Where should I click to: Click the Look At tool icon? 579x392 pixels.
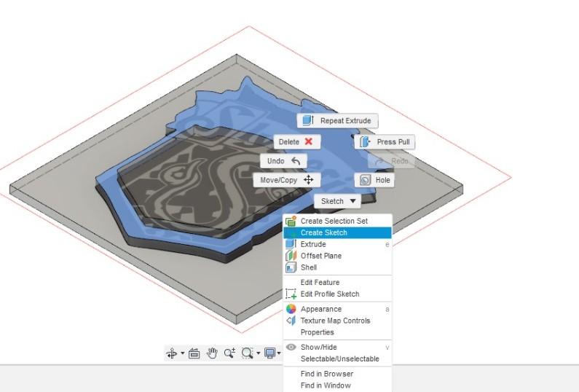click(194, 353)
